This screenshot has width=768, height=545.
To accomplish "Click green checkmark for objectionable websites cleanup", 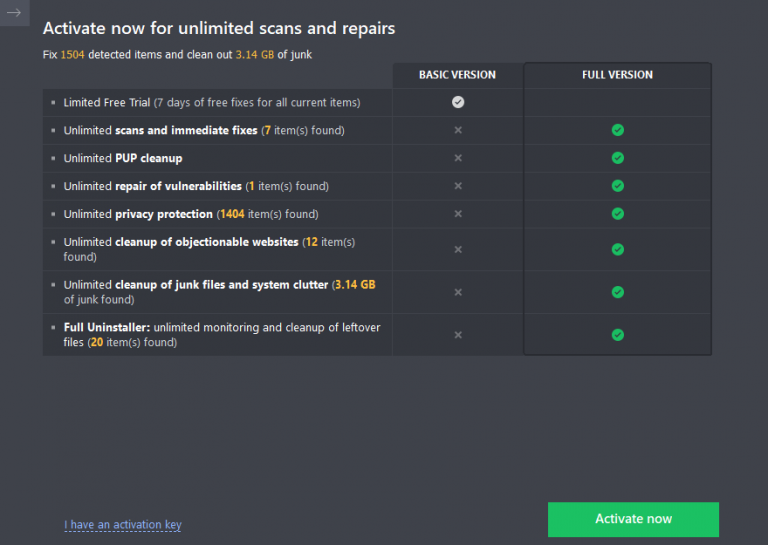I will pyautogui.click(x=618, y=249).
